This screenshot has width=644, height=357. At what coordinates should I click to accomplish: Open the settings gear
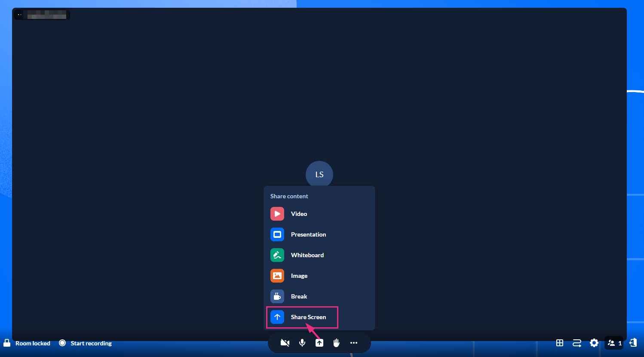(x=594, y=343)
